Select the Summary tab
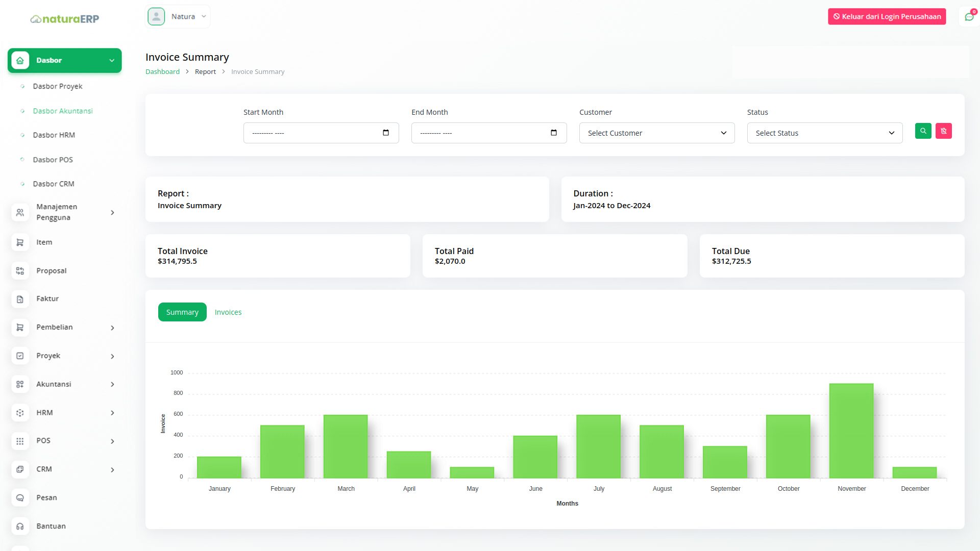The height and width of the screenshot is (551, 980). (182, 312)
